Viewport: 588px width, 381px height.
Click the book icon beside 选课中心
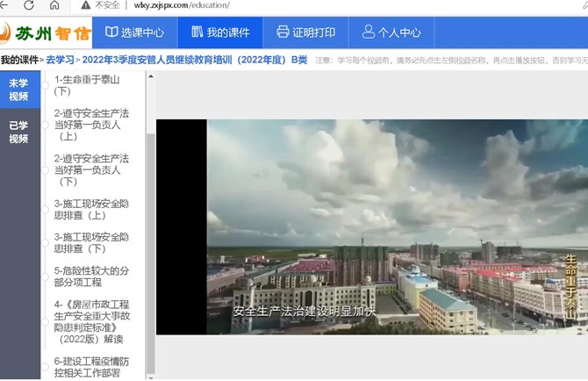111,32
